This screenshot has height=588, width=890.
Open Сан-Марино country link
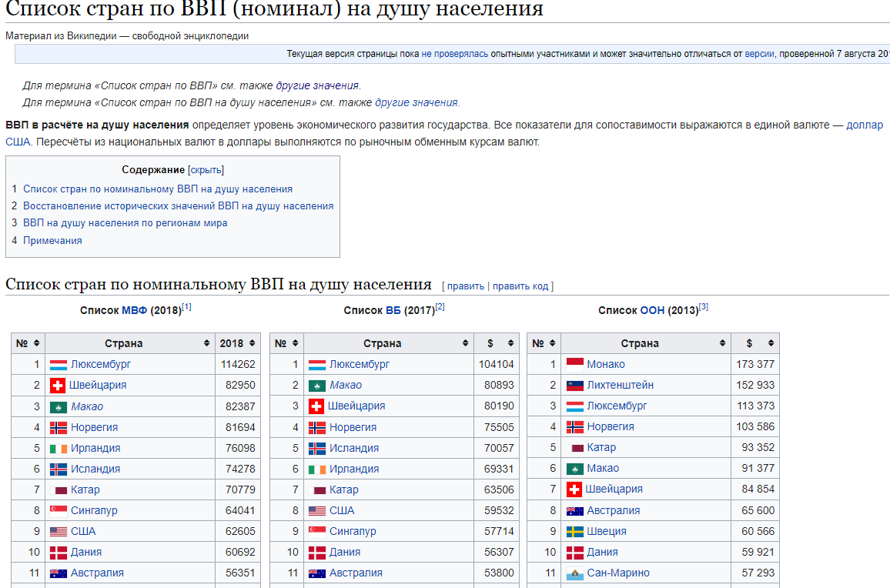[618, 573]
